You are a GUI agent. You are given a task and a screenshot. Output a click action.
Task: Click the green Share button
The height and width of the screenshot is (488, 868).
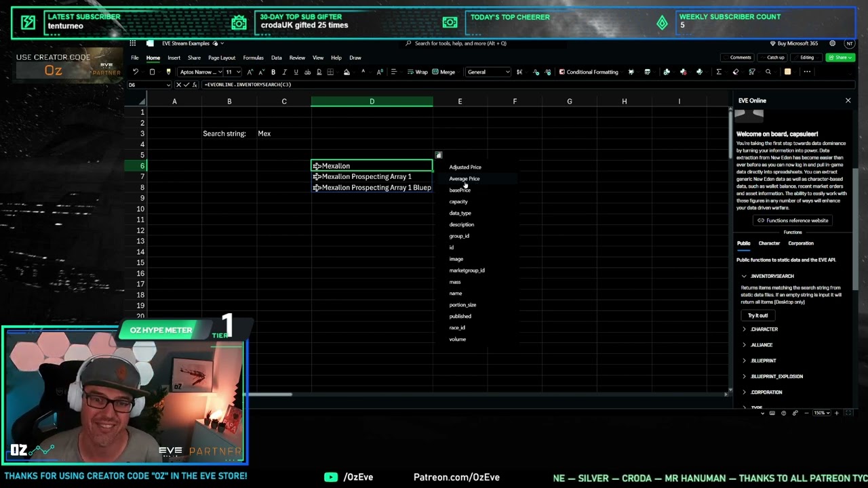tap(840, 58)
